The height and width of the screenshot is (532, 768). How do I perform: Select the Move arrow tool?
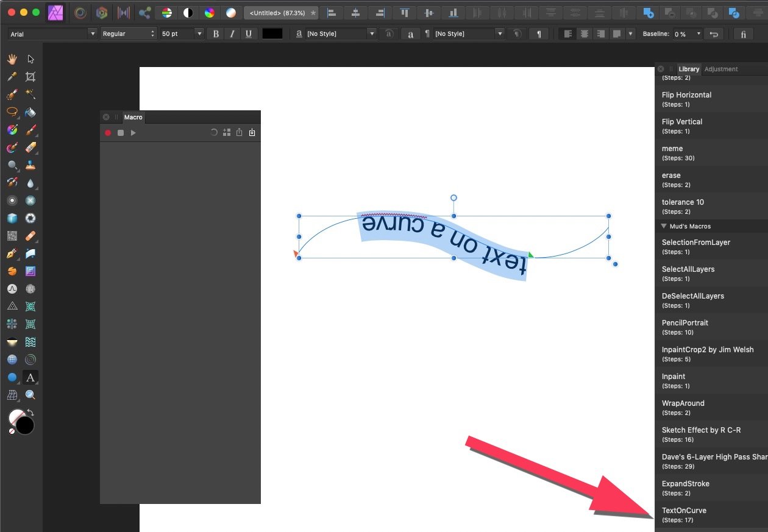click(x=30, y=59)
